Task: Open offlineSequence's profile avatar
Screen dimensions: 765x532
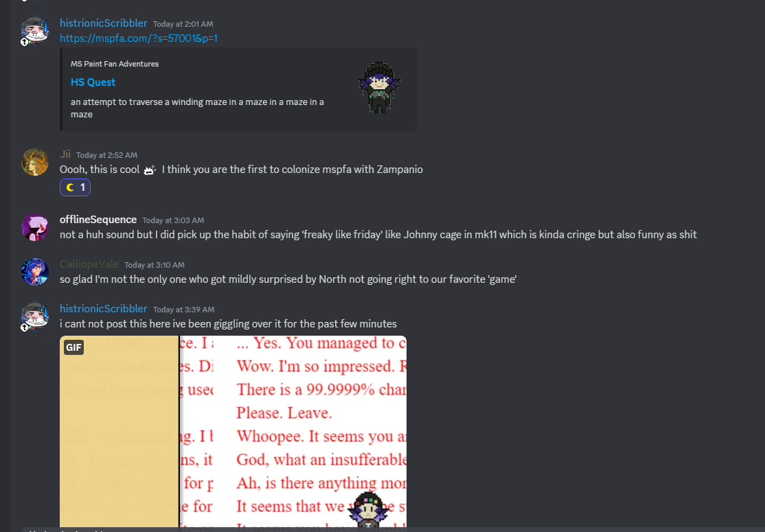Action: [x=34, y=227]
